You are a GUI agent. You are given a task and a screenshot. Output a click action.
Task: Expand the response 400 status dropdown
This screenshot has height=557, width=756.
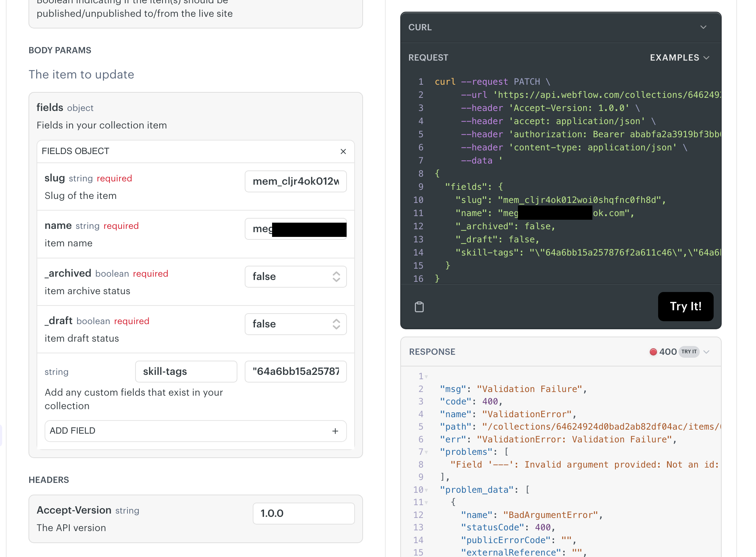tap(706, 352)
